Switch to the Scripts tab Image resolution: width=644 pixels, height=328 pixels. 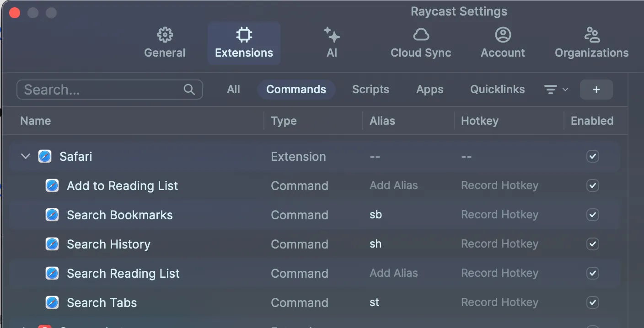(370, 90)
